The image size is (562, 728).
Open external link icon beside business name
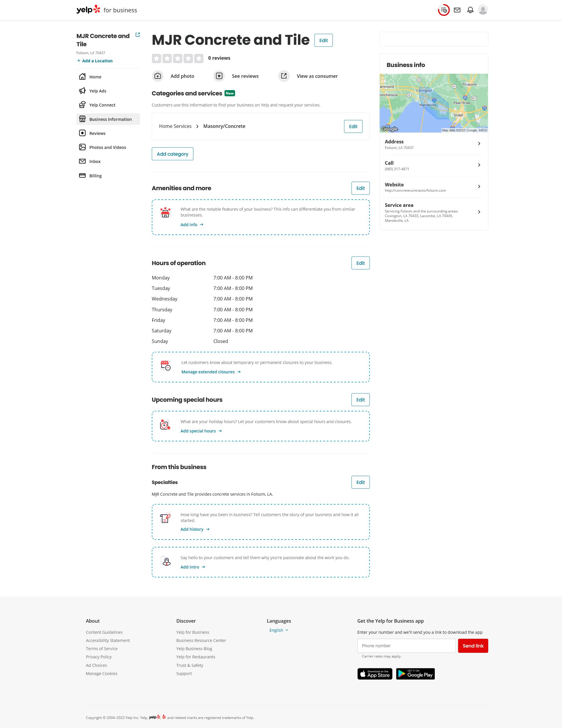click(137, 35)
